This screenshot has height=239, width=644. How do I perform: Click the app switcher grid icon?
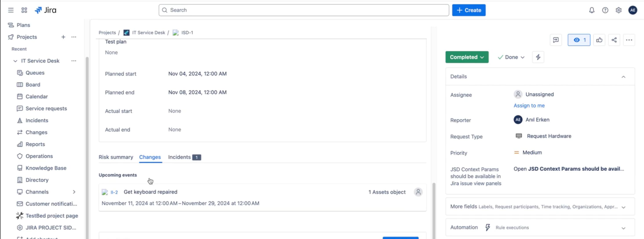point(24,10)
